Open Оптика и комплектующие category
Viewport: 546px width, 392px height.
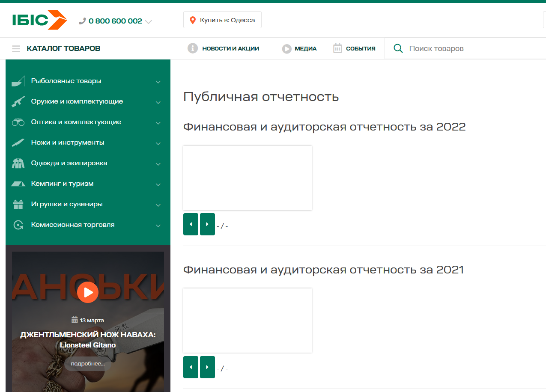(x=76, y=122)
